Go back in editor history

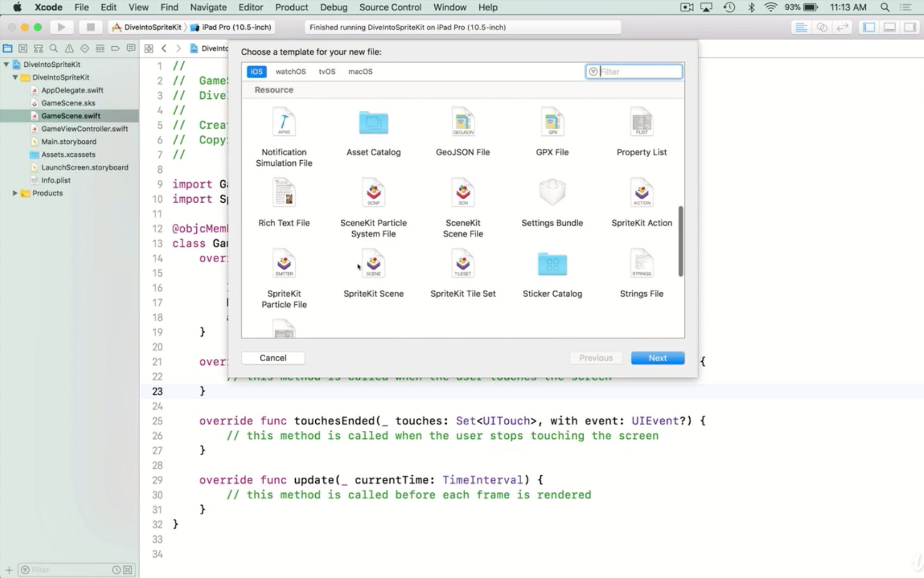(164, 48)
